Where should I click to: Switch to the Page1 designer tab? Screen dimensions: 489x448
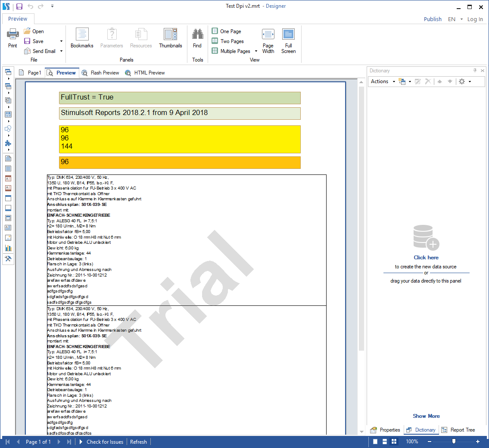(30, 73)
